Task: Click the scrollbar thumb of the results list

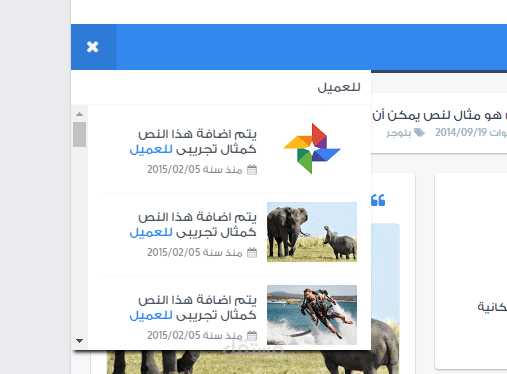Action: [80, 134]
